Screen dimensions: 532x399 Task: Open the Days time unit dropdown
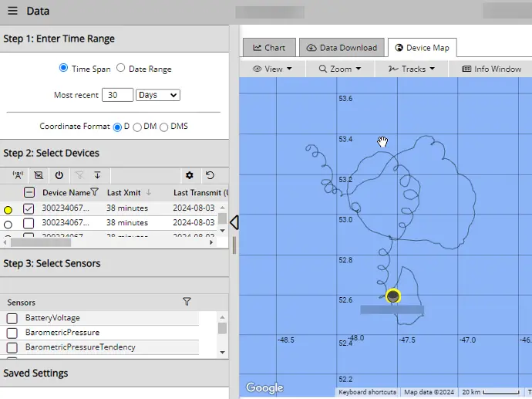(x=157, y=95)
